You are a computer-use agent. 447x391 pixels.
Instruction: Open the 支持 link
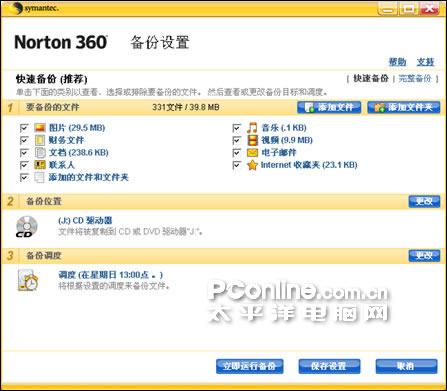(x=425, y=62)
